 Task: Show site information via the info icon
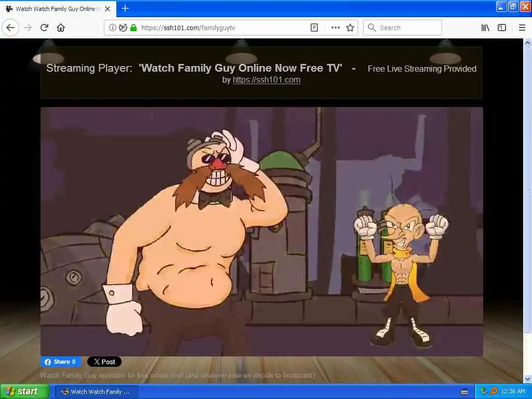click(x=112, y=28)
